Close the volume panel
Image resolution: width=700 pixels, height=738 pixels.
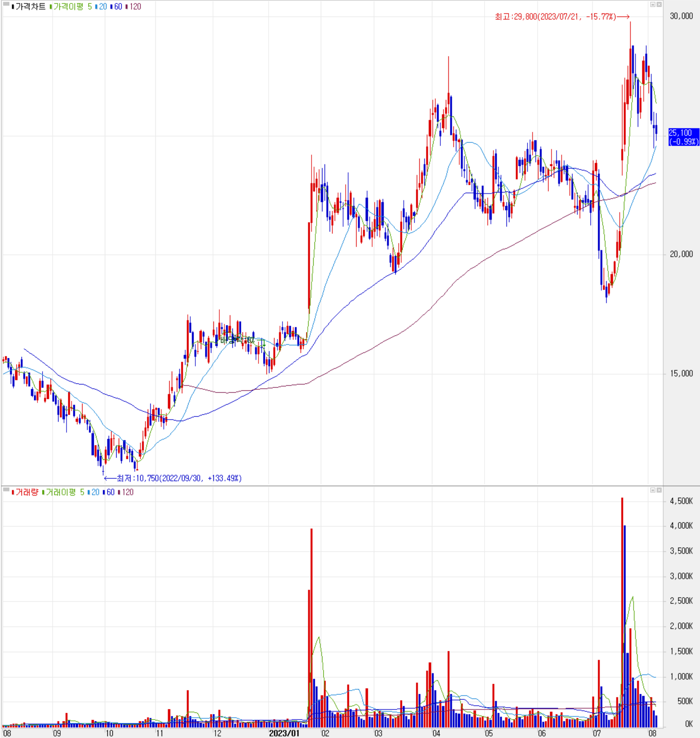click(659, 490)
